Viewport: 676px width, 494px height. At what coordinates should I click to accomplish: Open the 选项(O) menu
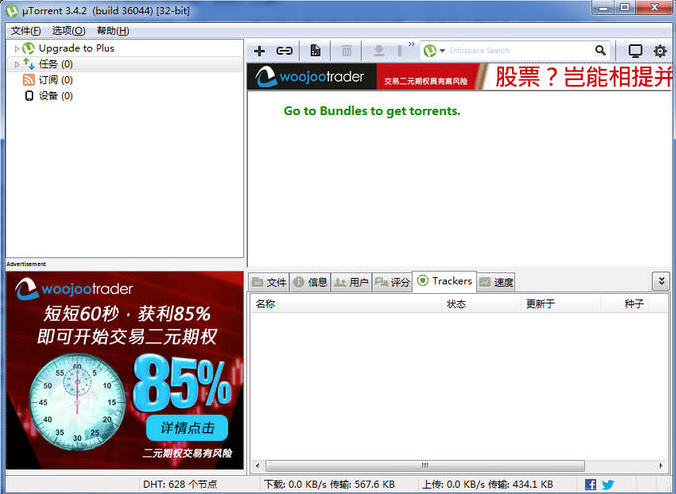coord(69,31)
